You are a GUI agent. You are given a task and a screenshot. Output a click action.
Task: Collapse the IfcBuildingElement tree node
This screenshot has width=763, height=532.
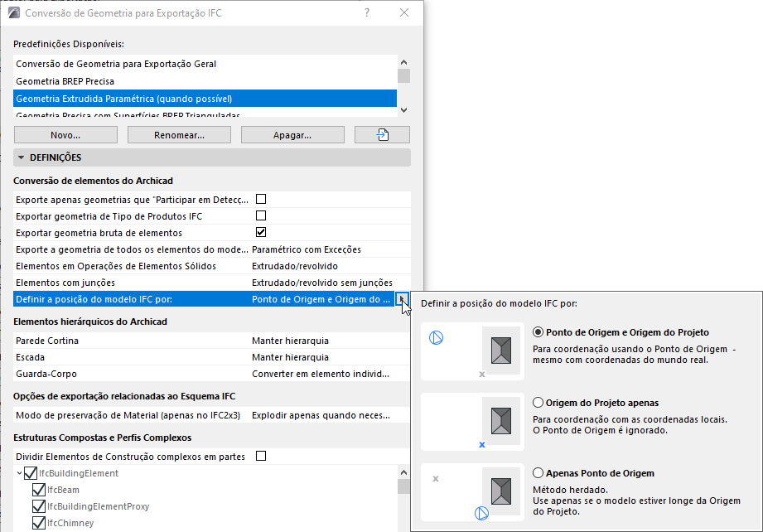[19, 473]
